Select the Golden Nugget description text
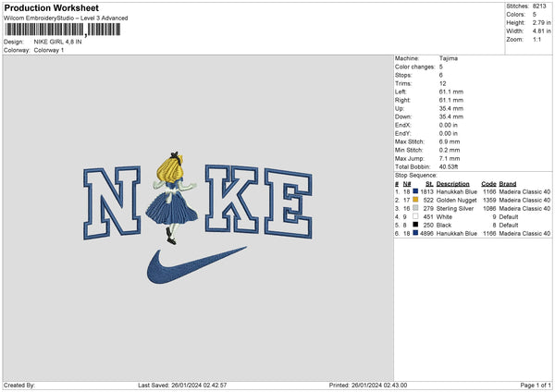Screen dimensions: 555x392 point(457,201)
